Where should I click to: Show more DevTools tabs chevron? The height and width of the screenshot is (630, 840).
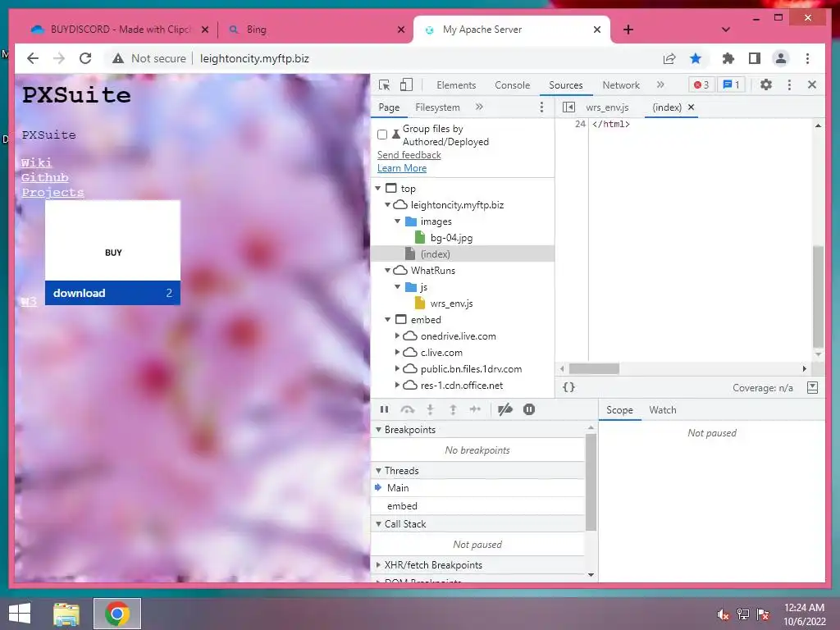(x=660, y=84)
